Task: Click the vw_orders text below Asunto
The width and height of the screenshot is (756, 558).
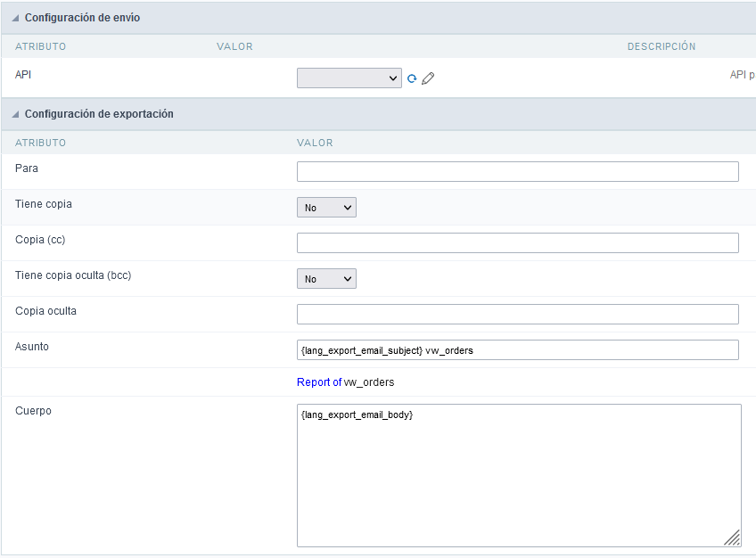Action: (x=369, y=382)
